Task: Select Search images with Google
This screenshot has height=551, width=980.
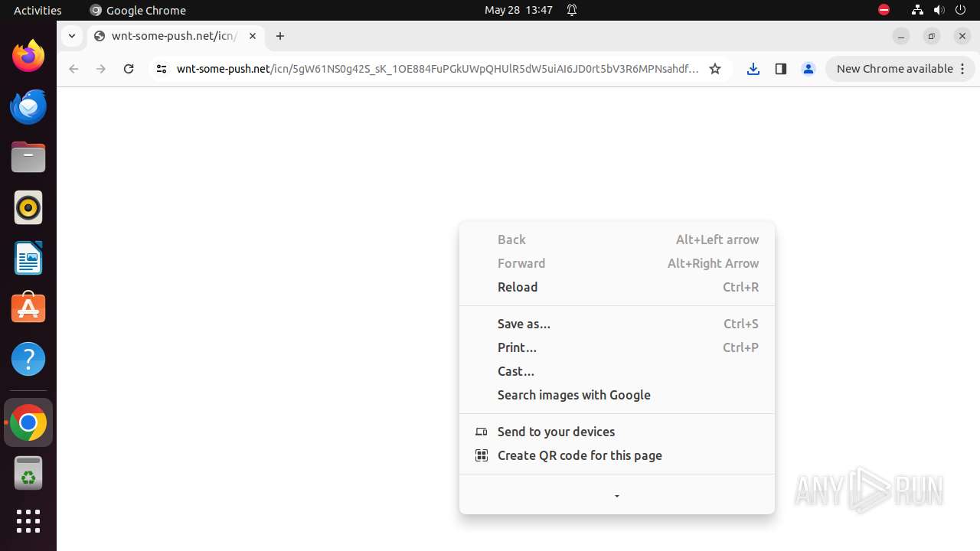Action: (x=616, y=395)
